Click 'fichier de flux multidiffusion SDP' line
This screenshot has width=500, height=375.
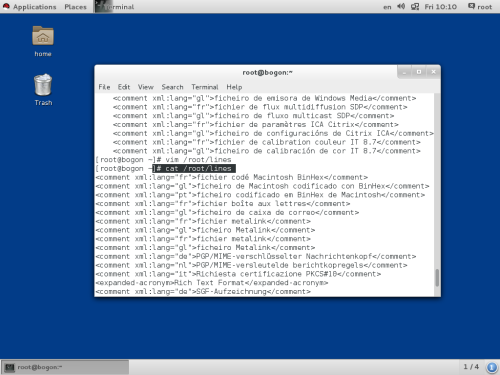coord(260,107)
